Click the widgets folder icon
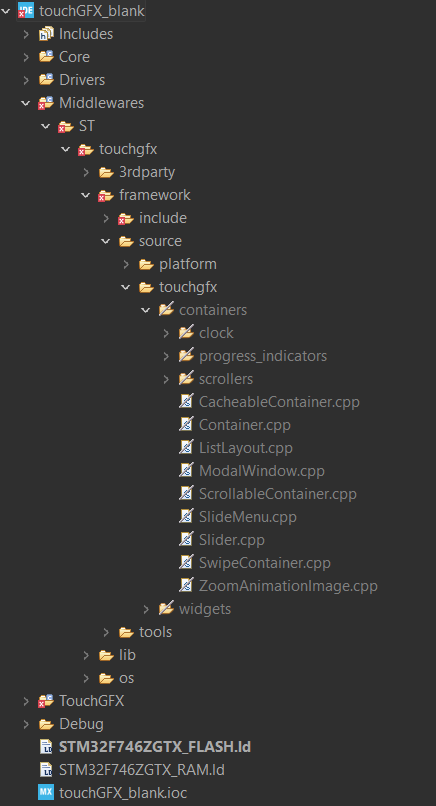This screenshot has width=436, height=806. (166, 609)
